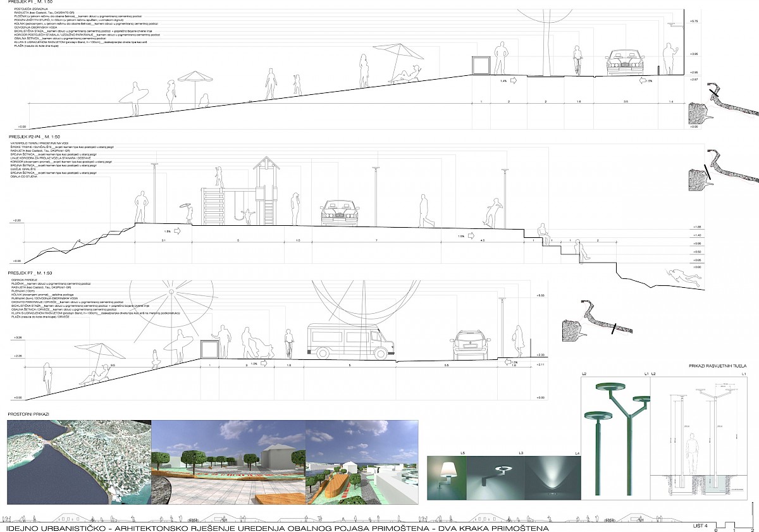This screenshot has width=759, height=532.
Task: Click the SUV car in section P7
Action: 473,346
